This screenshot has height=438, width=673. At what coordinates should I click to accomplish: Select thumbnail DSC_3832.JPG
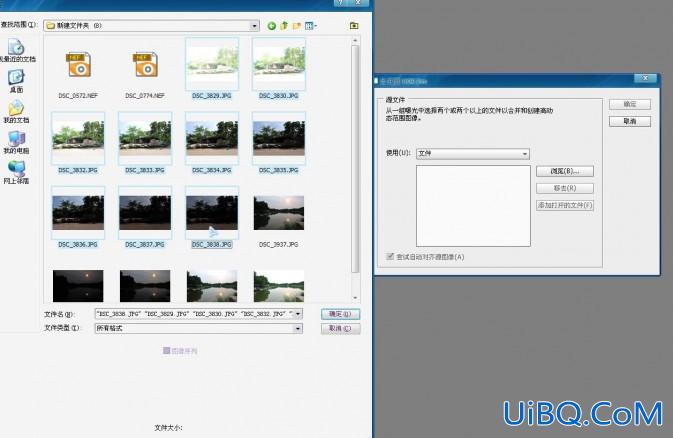click(78, 138)
